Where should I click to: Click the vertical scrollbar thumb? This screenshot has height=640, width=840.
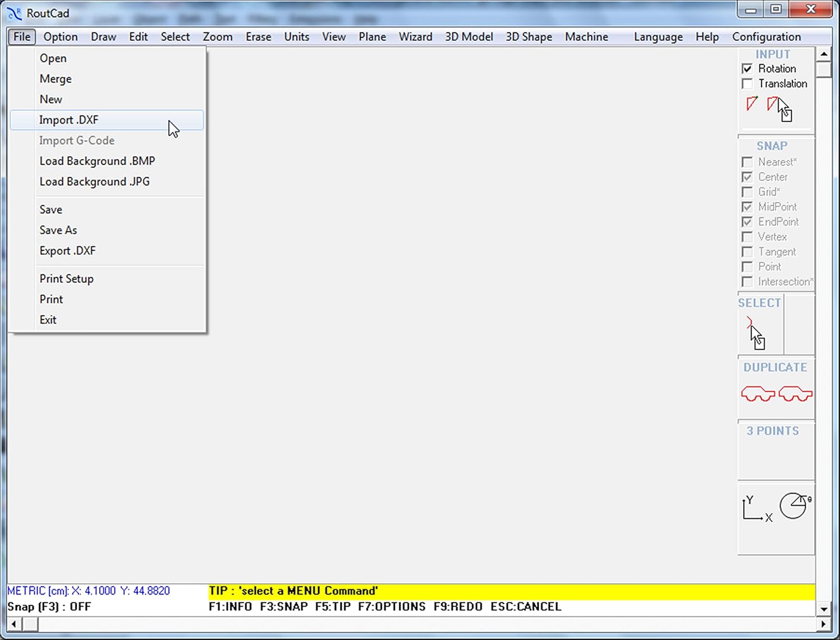(823, 69)
